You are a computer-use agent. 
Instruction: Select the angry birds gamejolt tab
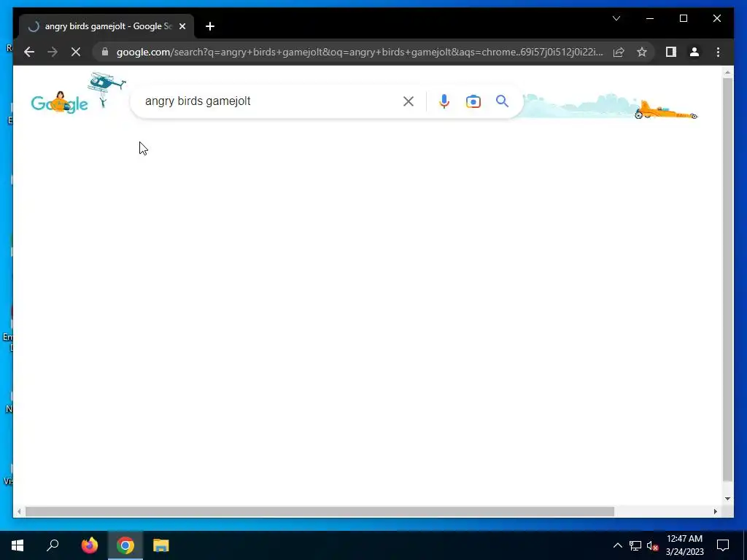107,26
